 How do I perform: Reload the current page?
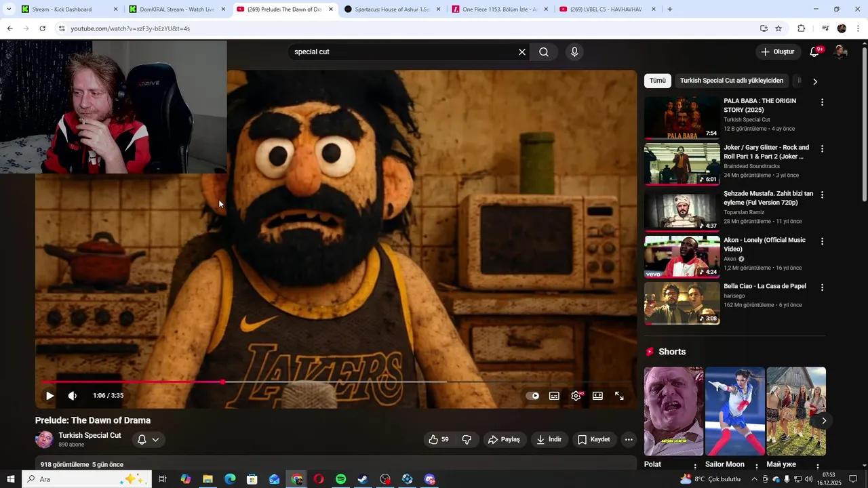click(x=42, y=28)
